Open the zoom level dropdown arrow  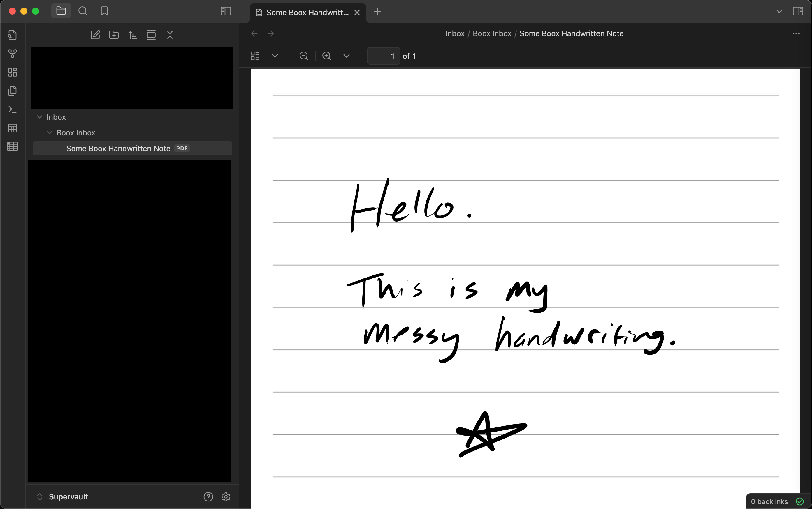[x=346, y=56]
